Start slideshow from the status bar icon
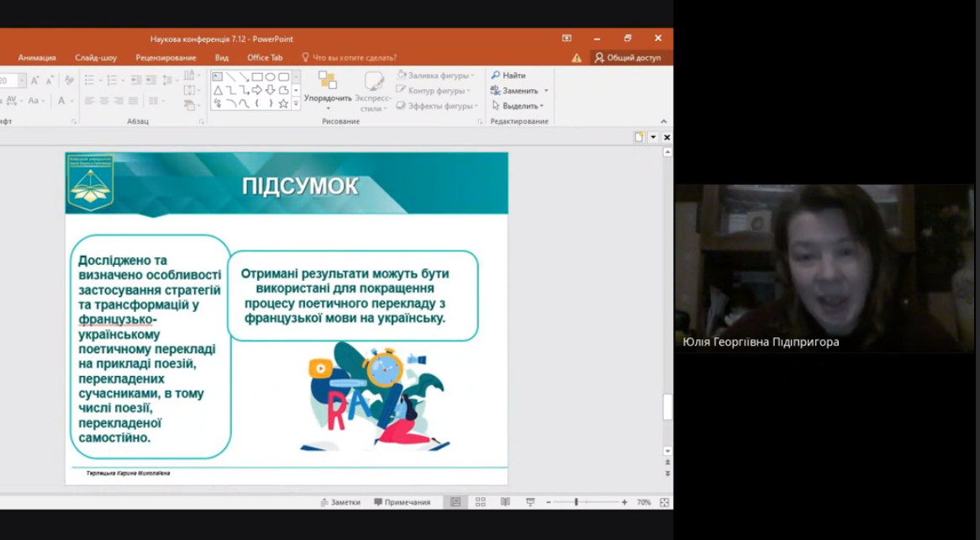 [530, 502]
